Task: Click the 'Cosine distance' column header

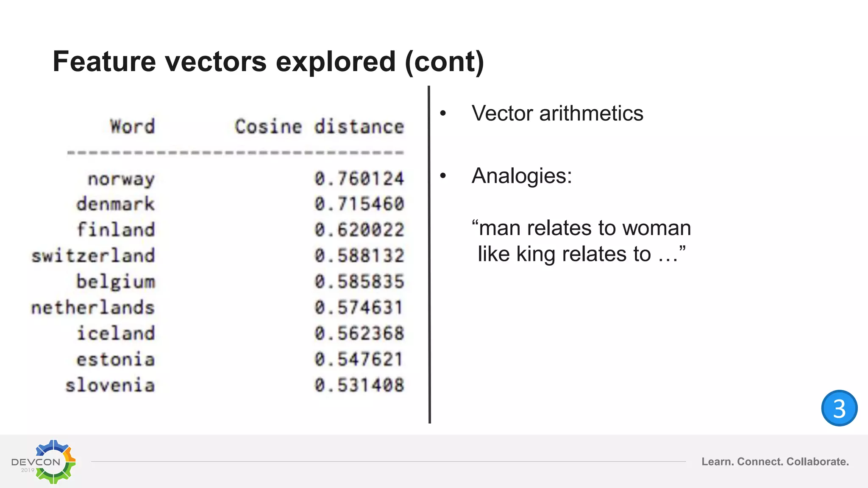Action: coord(320,126)
